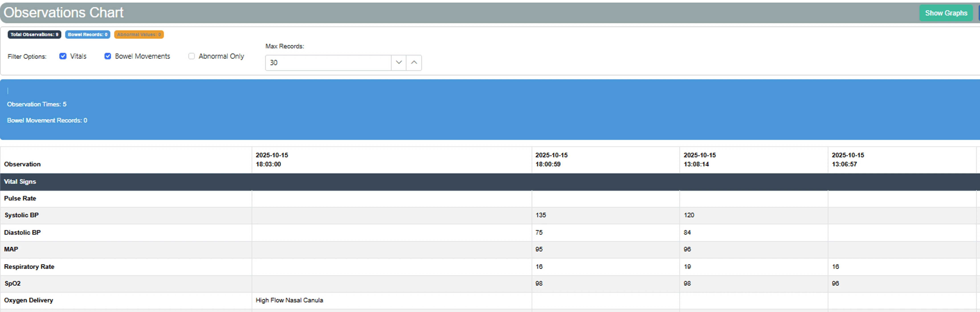The image size is (980, 312).
Task: Enable the Abnormal Only checkbox
Action: point(192,56)
